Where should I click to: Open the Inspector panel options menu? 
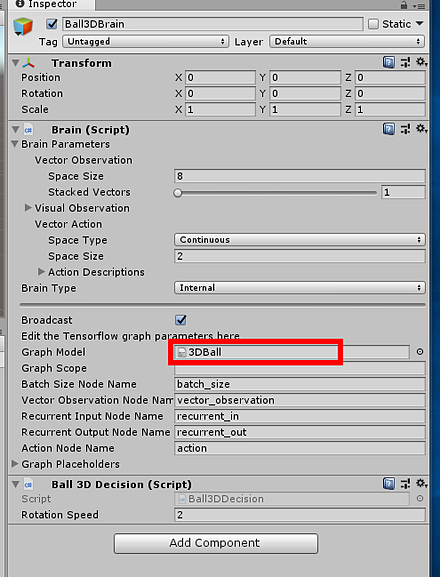[x=419, y=6]
